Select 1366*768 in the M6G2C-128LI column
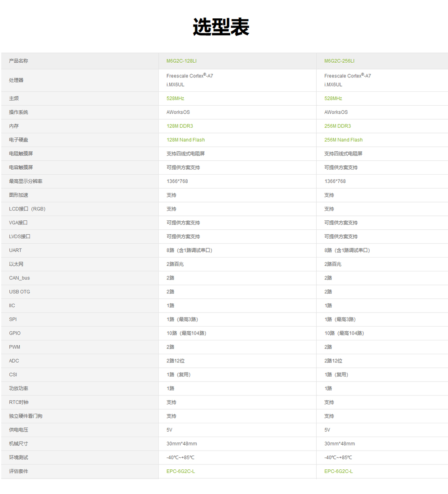The width and height of the screenshot is (448, 494). (177, 181)
